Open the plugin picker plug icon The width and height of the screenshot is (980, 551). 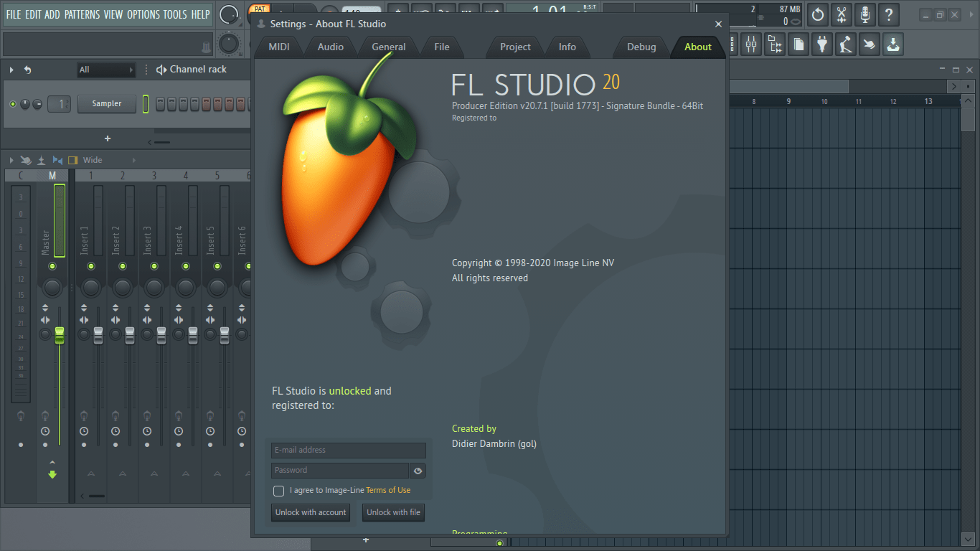point(822,44)
